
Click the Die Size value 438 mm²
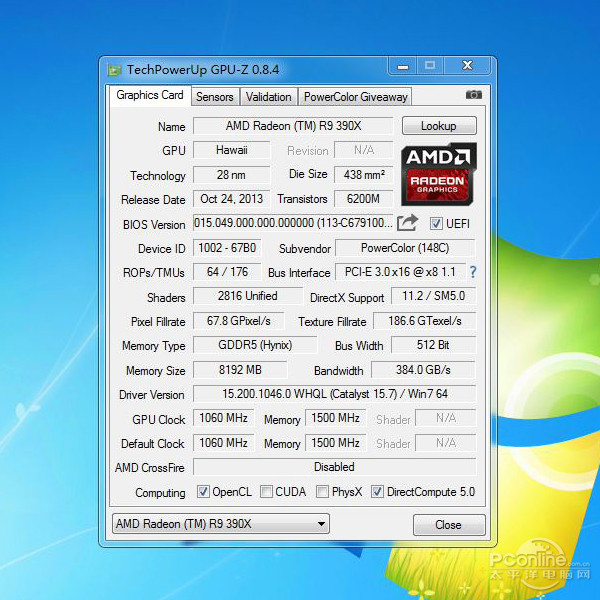coord(364,175)
